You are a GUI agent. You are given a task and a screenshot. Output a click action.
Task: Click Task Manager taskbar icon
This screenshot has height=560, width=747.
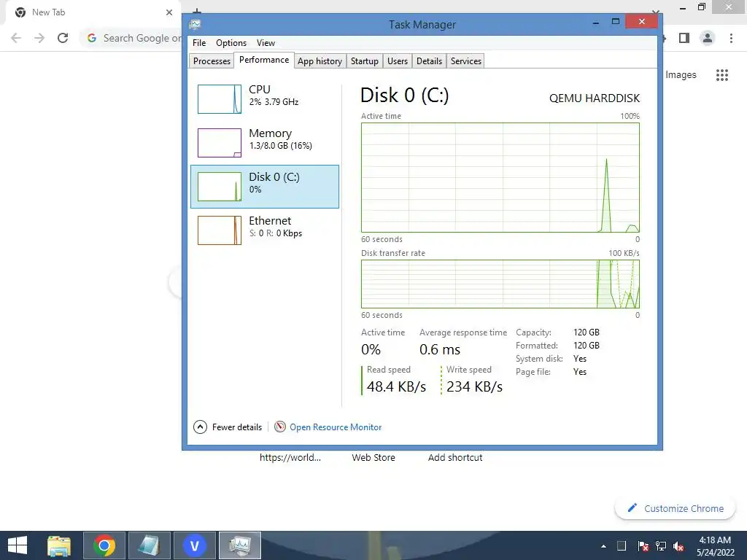(x=239, y=545)
